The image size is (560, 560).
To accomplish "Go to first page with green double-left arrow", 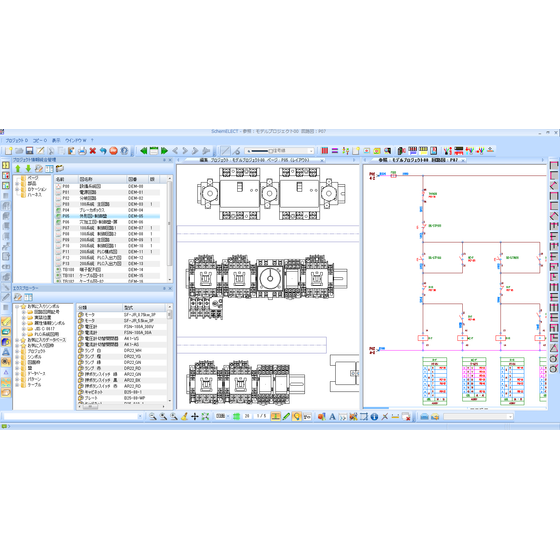I will click(x=144, y=151).
